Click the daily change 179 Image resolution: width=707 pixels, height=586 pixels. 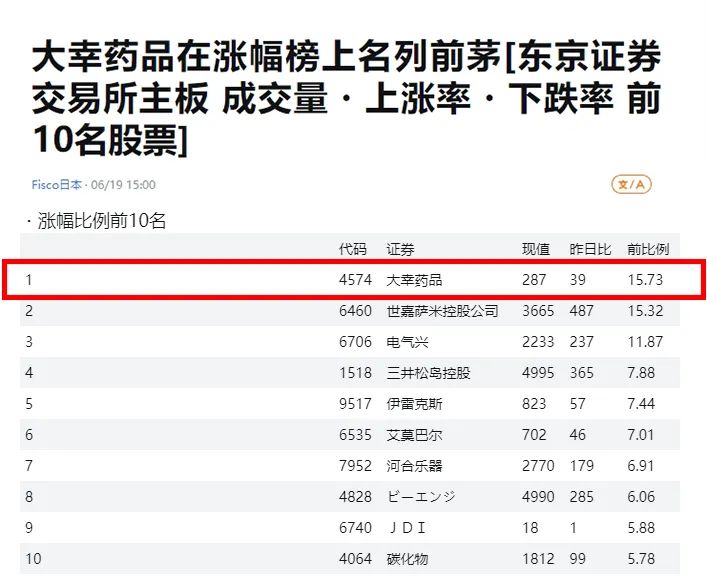[581, 466]
